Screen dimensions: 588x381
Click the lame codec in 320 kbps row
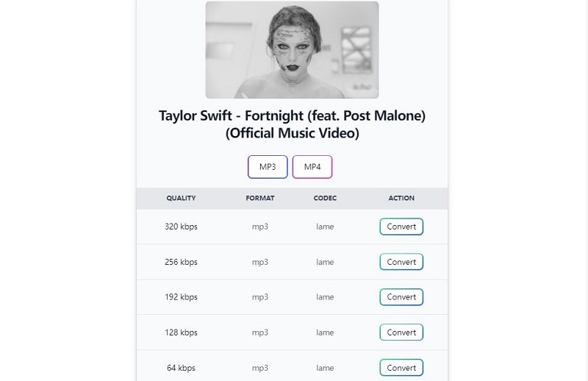tap(325, 227)
